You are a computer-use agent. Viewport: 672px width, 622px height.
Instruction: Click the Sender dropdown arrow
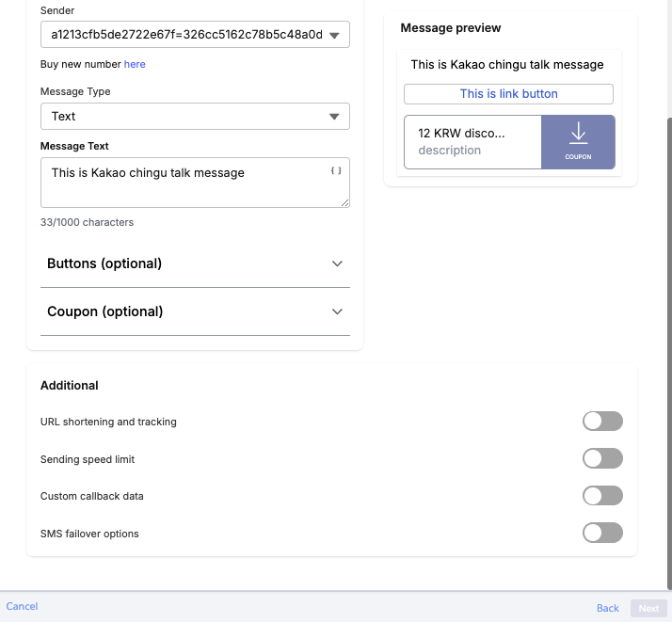pyautogui.click(x=334, y=36)
